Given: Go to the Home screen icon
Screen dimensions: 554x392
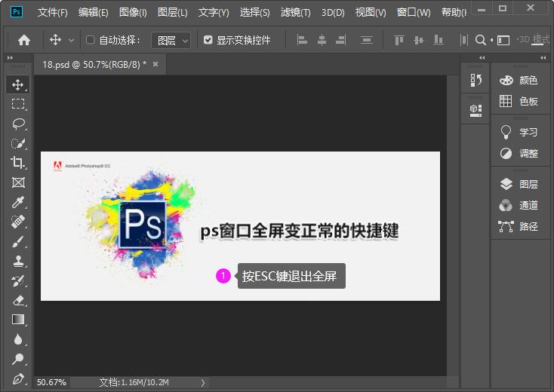Looking at the screenshot, I should 24,40.
